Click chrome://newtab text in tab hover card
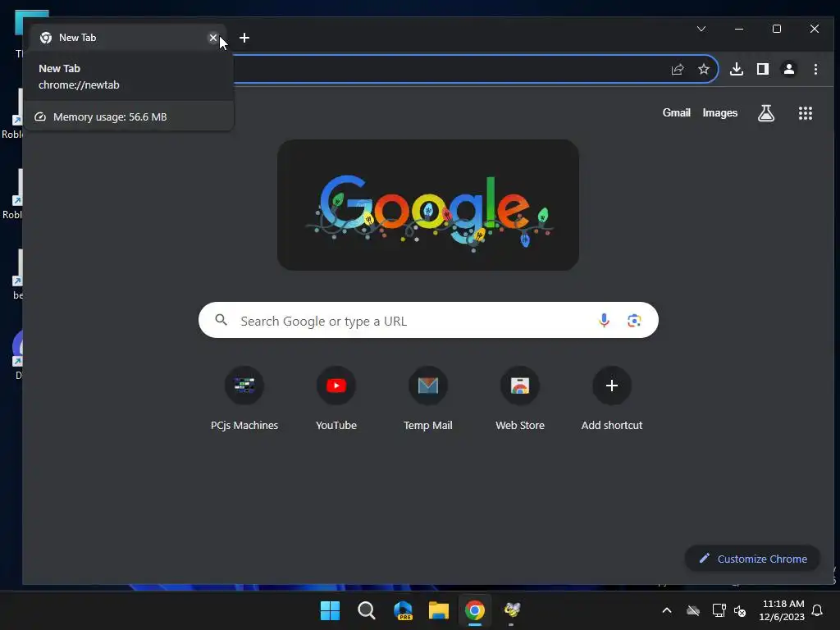Viewport: 840px width, 630px height. (x=79, y=85)
